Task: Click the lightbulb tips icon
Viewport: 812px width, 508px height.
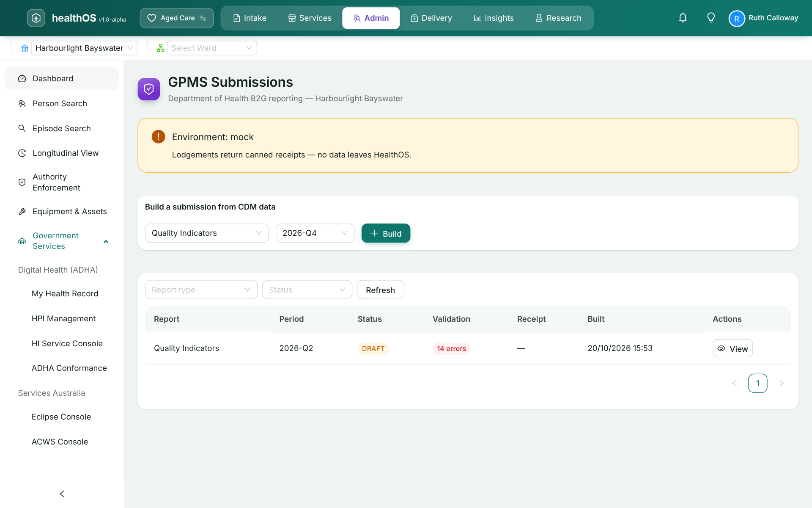Action: (x=711, y=18)
